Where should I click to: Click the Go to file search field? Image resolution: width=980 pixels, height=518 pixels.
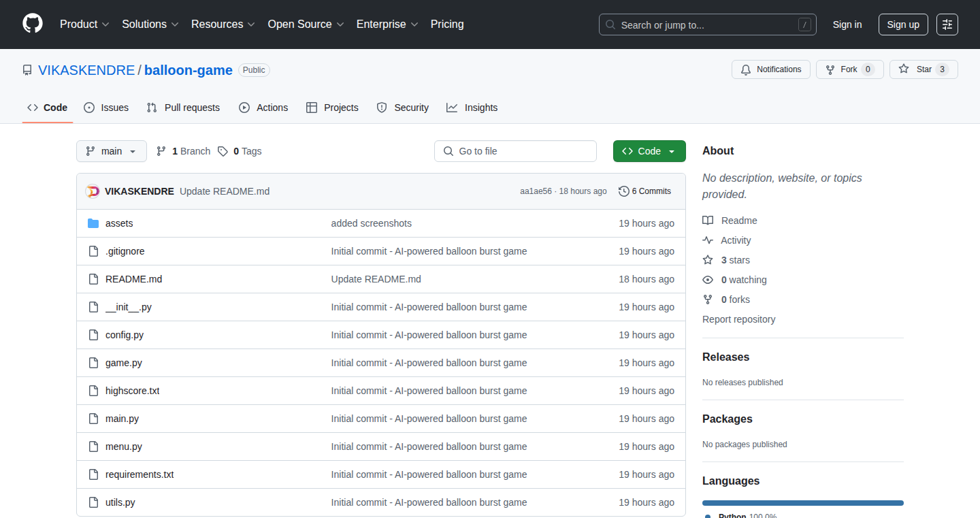[515, 151]
